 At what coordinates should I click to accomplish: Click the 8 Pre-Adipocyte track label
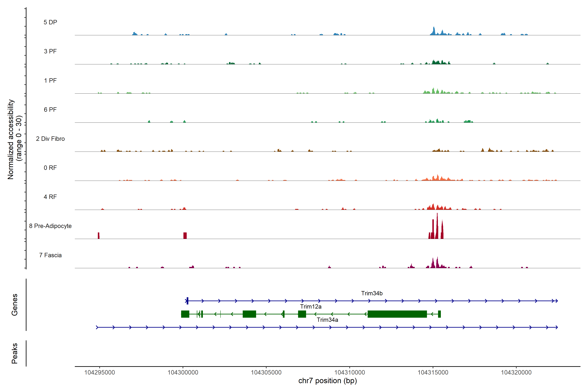click(50, 226)
